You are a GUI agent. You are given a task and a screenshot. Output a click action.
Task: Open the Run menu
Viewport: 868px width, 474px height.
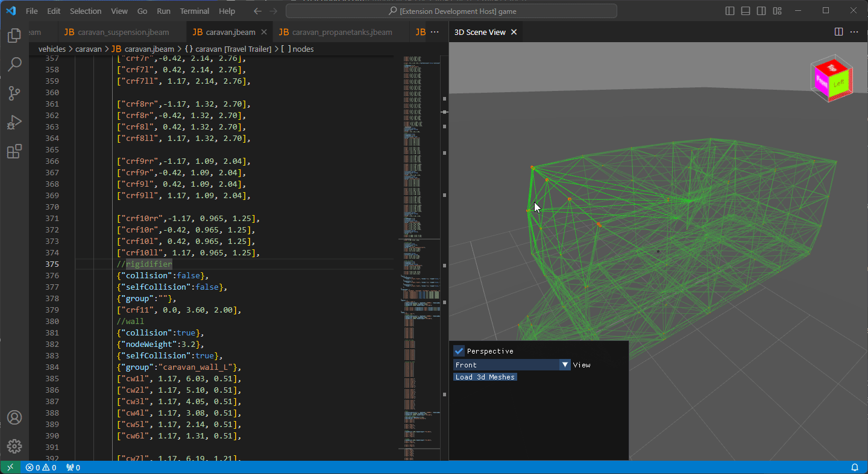pos(163,11)
